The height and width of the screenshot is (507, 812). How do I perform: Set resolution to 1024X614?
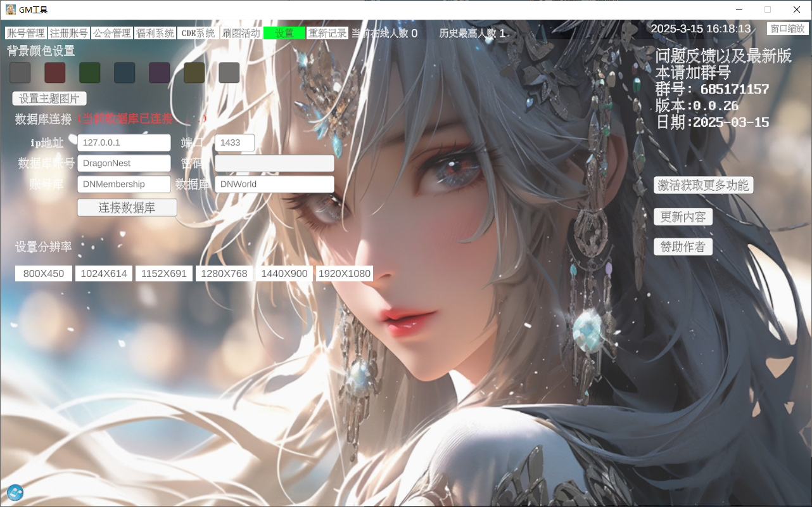coord(104,274)
